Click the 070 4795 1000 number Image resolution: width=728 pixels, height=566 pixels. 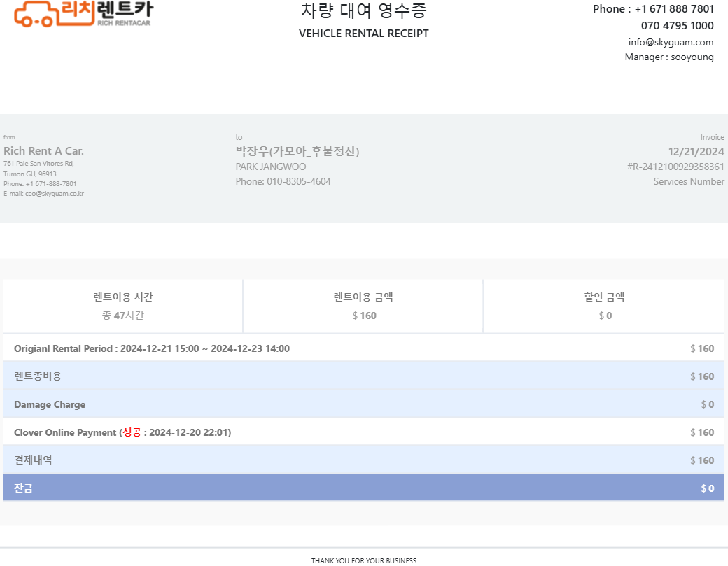coord(678,25)
